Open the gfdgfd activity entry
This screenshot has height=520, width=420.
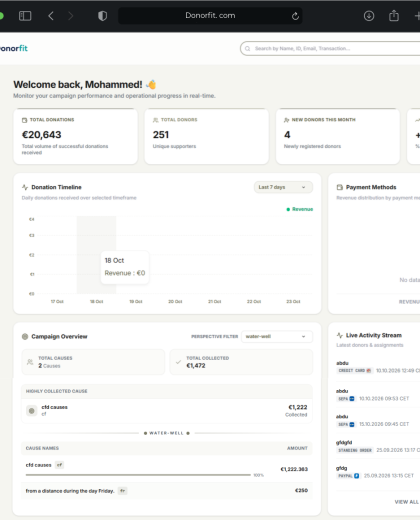(x=378, y=446)
